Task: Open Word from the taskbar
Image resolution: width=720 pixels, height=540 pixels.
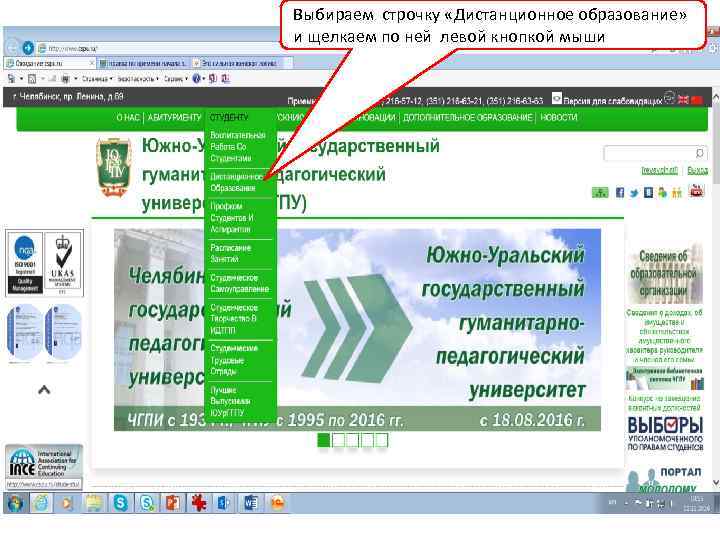Action: point(251,503)
